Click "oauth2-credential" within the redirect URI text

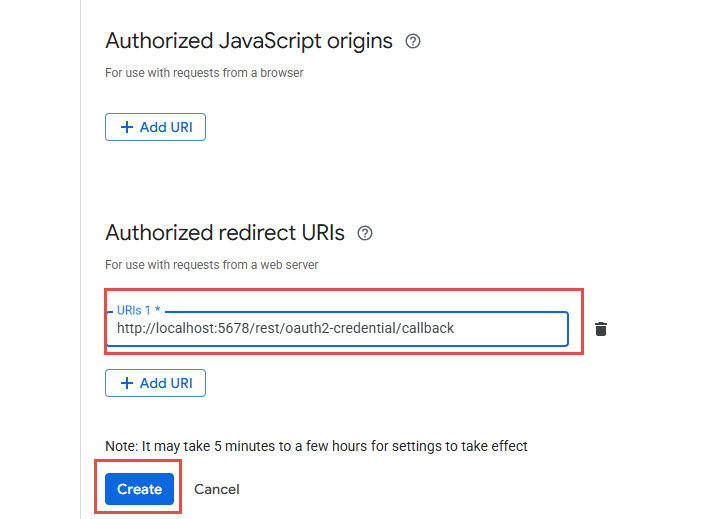pos(338,328)
